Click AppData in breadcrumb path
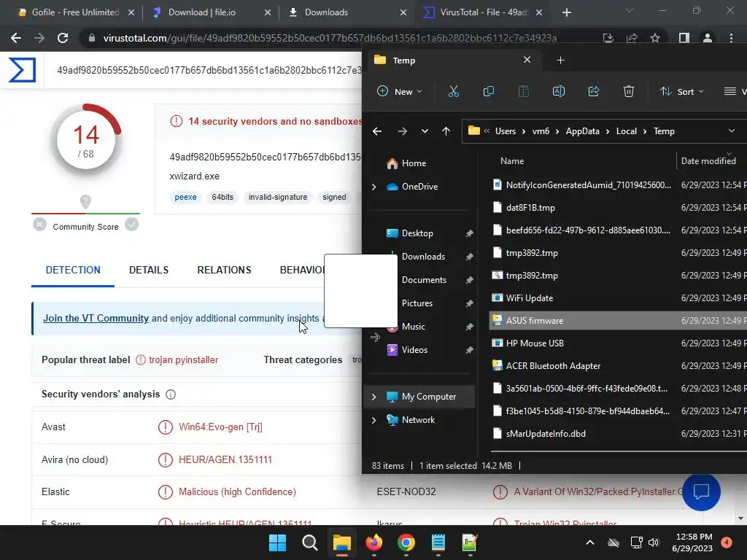Screen dimensions: 747x560 [582, 131]
